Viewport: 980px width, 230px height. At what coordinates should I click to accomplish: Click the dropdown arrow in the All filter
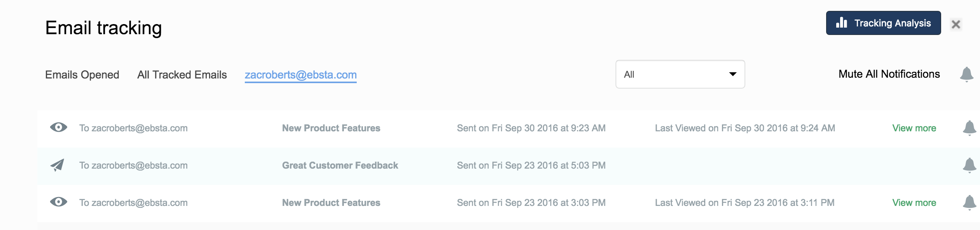point(733,74)
